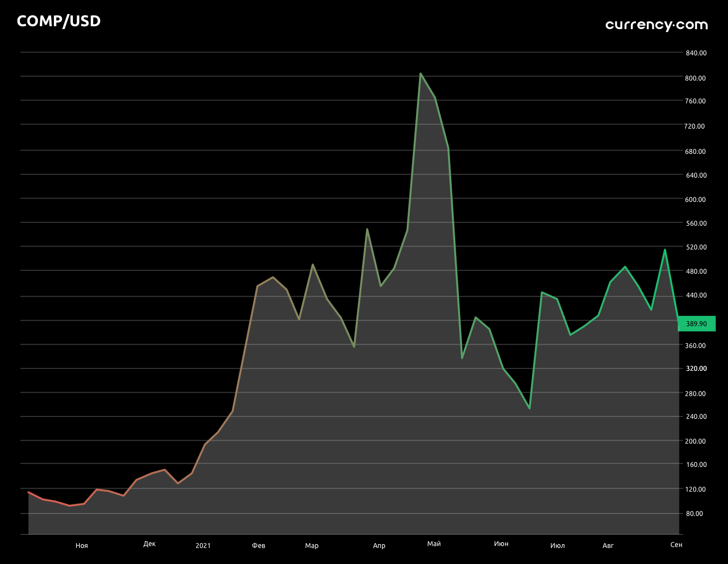Click the 80.00 price axis label
Screen dimensions: 728x564
coord(694,514)
